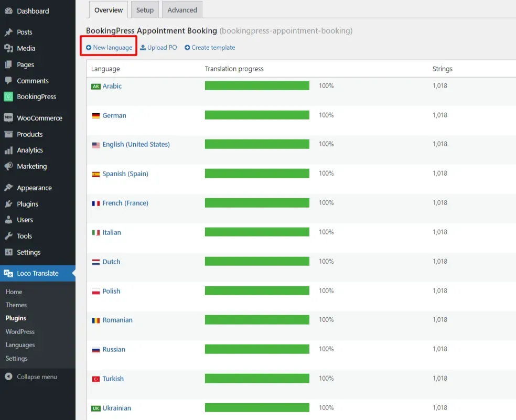Click the 1,018 strings count for Turkish
Screen dimensions: 516x420
coord(439,378)
